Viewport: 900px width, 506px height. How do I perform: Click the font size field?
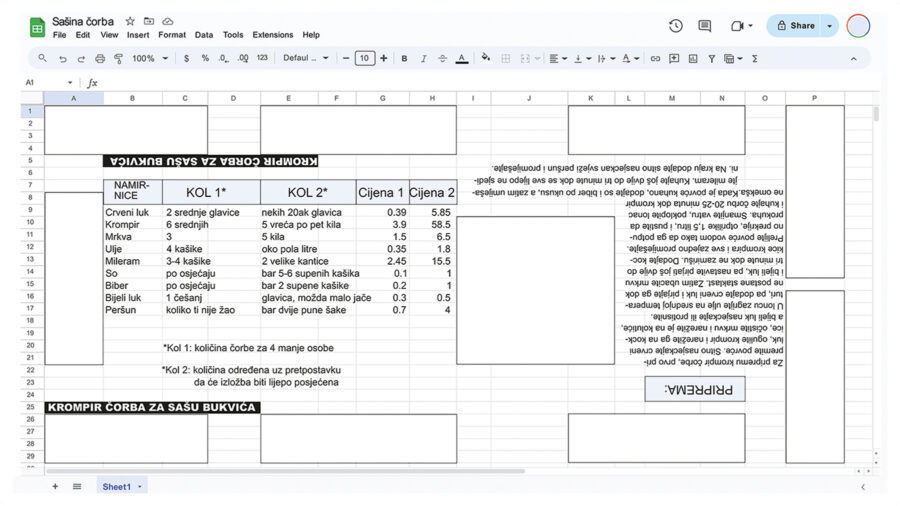coord(364,59)
